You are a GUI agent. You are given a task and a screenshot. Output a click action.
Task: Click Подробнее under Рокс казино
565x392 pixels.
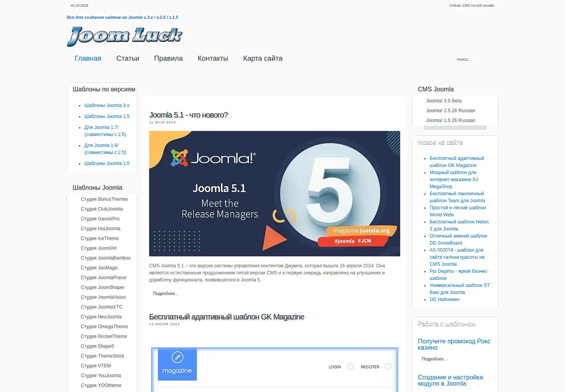pyautogui.click(x=435, y=359)
